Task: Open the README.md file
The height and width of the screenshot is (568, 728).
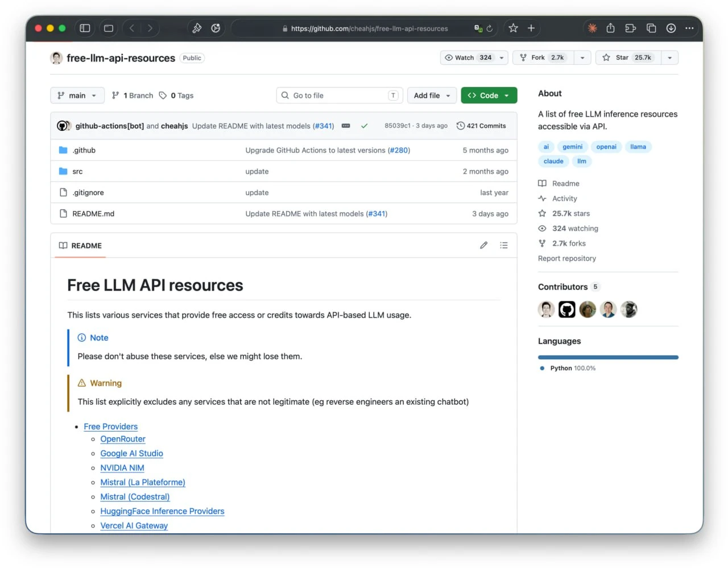Action: pyautogui.click(x=93, y=214)
